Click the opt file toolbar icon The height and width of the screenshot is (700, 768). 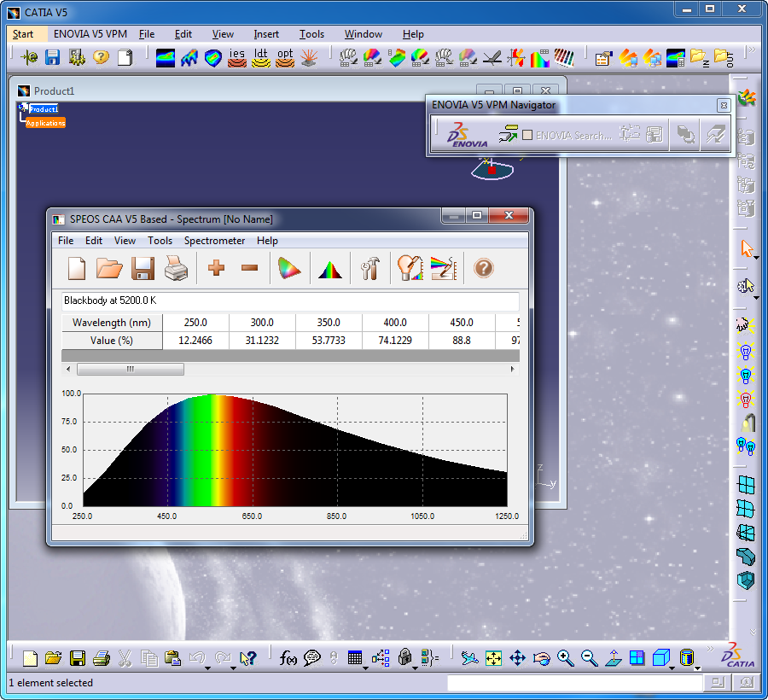284,58
